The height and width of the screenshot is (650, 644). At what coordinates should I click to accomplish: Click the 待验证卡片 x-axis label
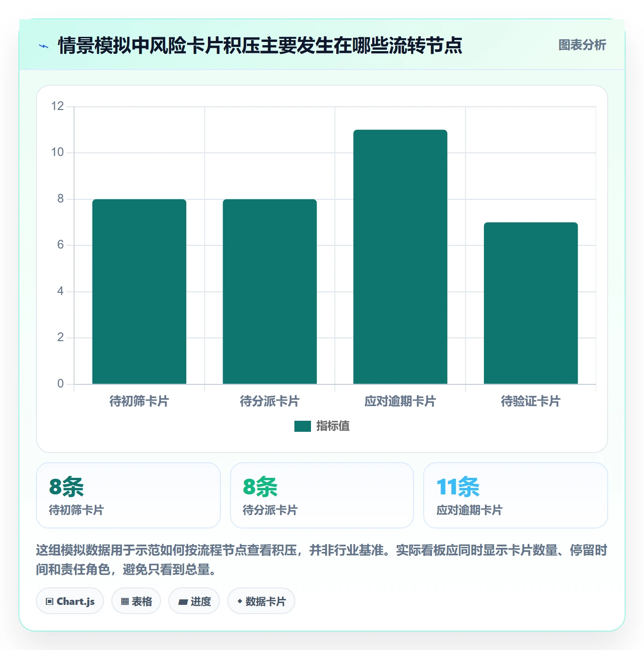(x=531, y=401)
